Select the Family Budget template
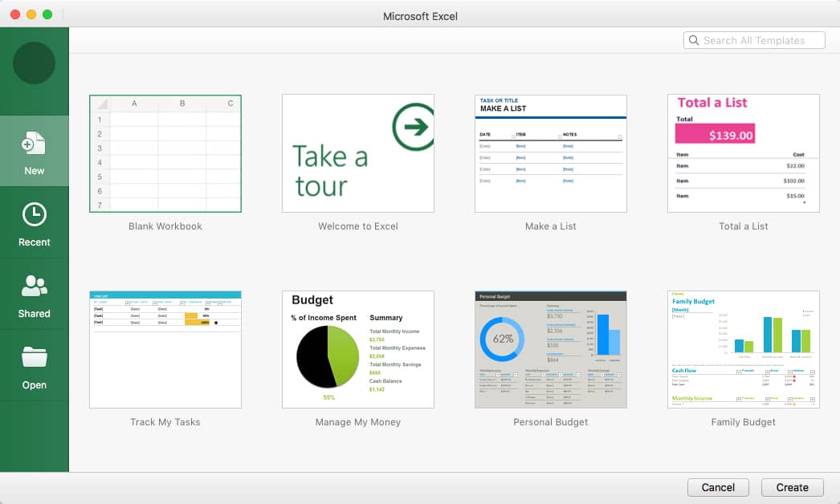 (x=743, y=349)
